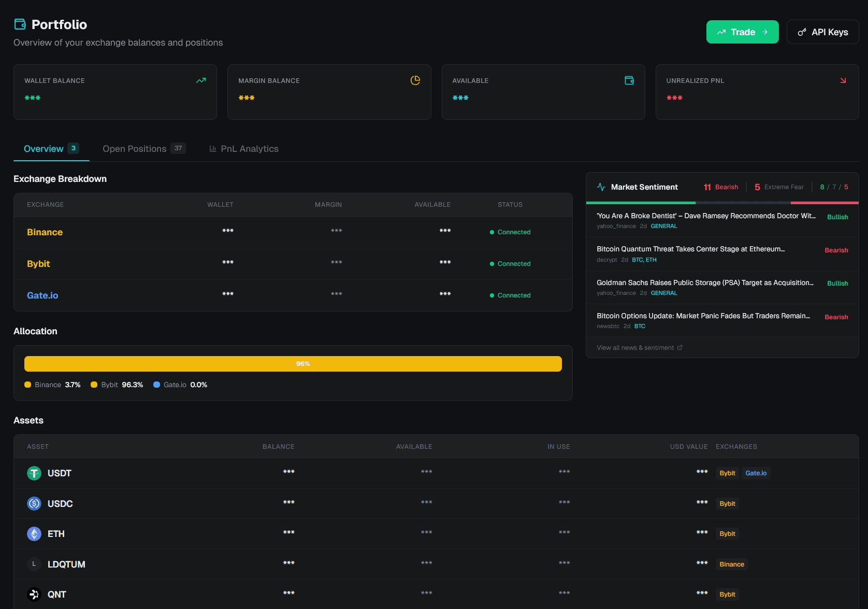Click the Unrealized PnL card
Viewport: 868px width, 609px height.
pyautogui.click(x=757, y=92)
